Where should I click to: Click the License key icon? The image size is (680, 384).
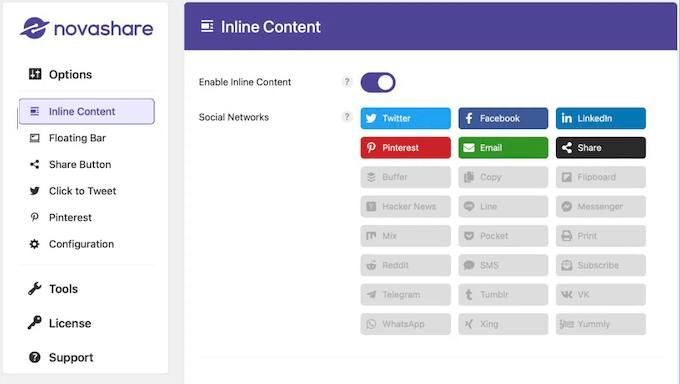pyautogui.click(x=35, y=322)
